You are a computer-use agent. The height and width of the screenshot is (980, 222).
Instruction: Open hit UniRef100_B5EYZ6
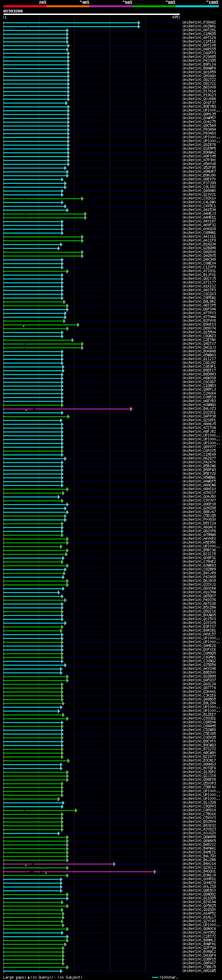[x=199, y=473]
